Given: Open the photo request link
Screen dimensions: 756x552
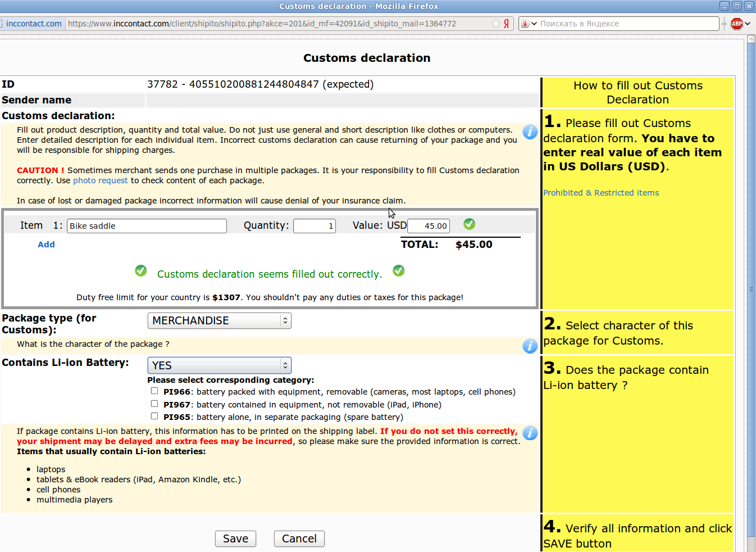Looking at the screenshot, I should [x=101, y=180].
